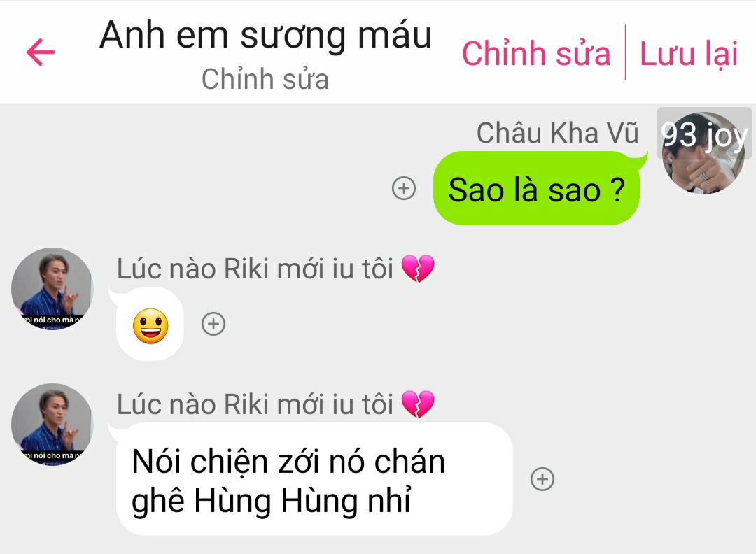This screenshot has height=554, width=756.
Task: Tap gray 'Chỉnh sửa' subtitle under title
Action: (265, 79)
